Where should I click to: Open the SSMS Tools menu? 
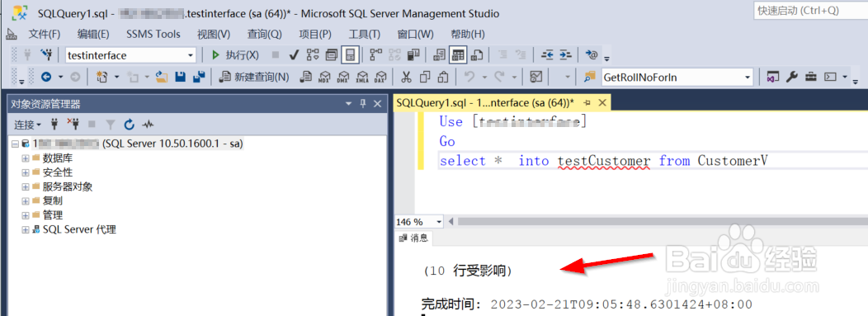point(153,35)
